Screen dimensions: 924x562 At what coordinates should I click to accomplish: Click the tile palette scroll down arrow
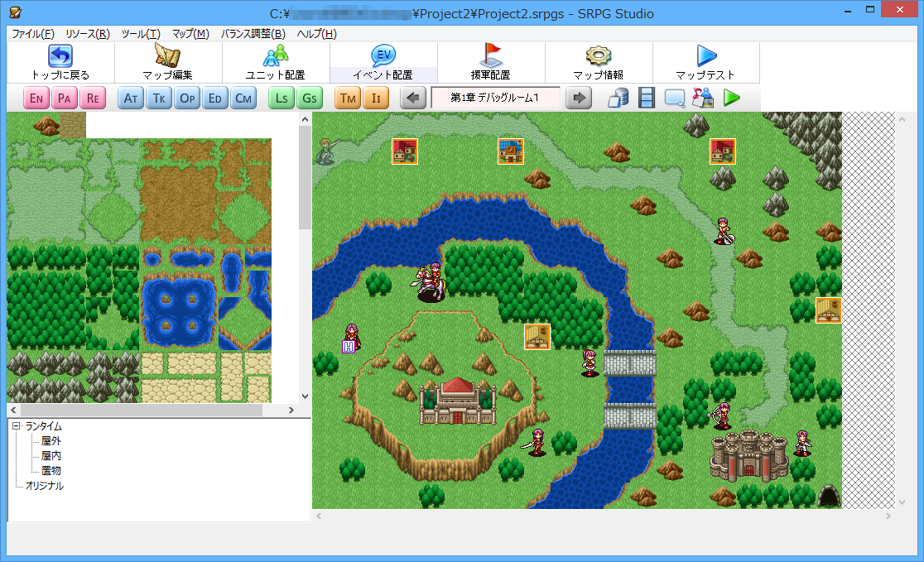coord(305,396)
